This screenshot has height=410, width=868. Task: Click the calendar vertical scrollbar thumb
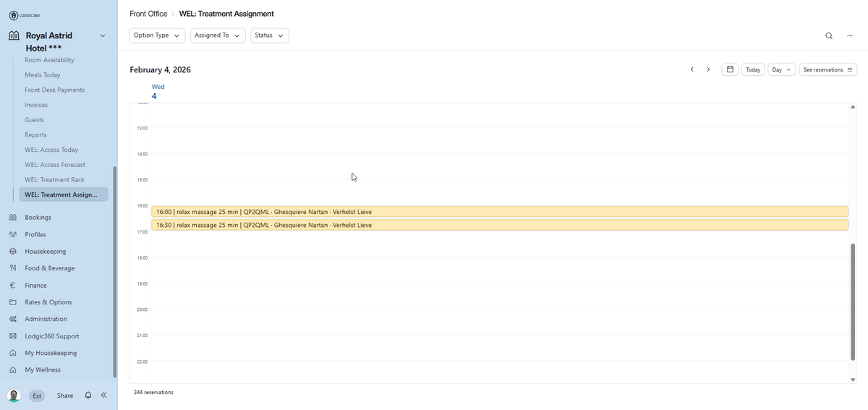[x=853, y=302]
